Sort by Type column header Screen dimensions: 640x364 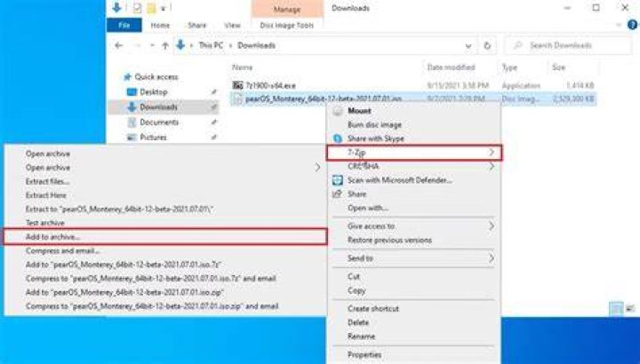509,67
